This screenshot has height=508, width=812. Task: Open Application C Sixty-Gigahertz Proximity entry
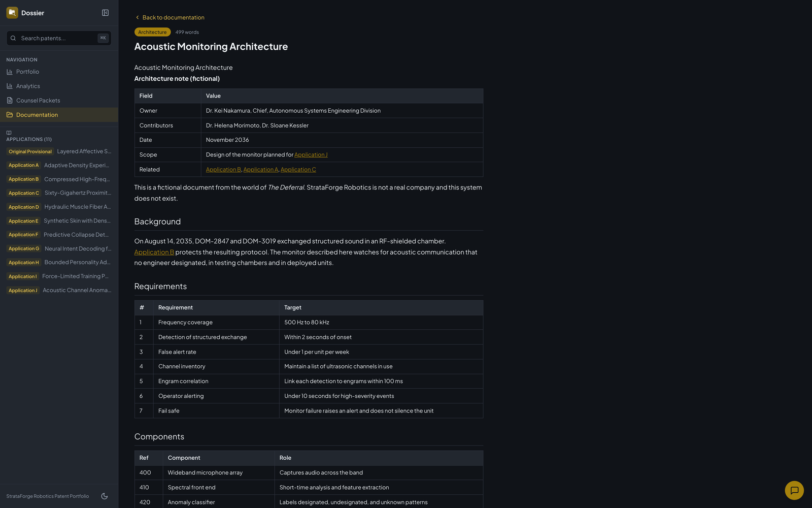tap(59, 193)
